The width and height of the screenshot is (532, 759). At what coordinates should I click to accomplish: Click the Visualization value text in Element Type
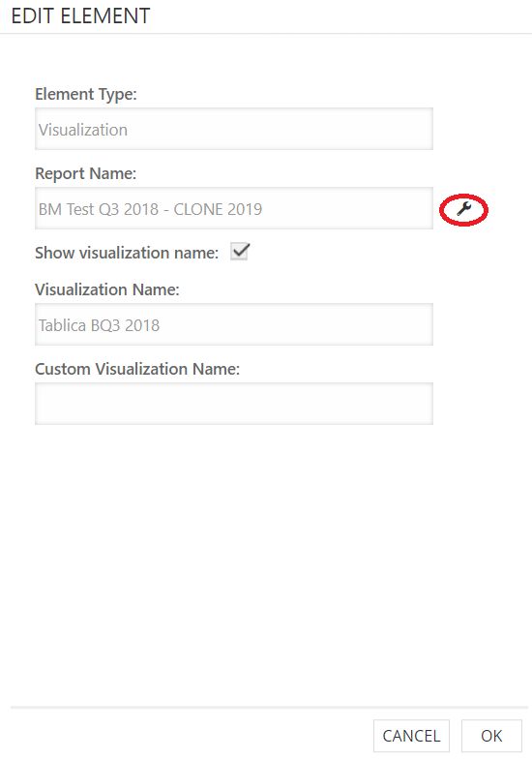(83, 130)
